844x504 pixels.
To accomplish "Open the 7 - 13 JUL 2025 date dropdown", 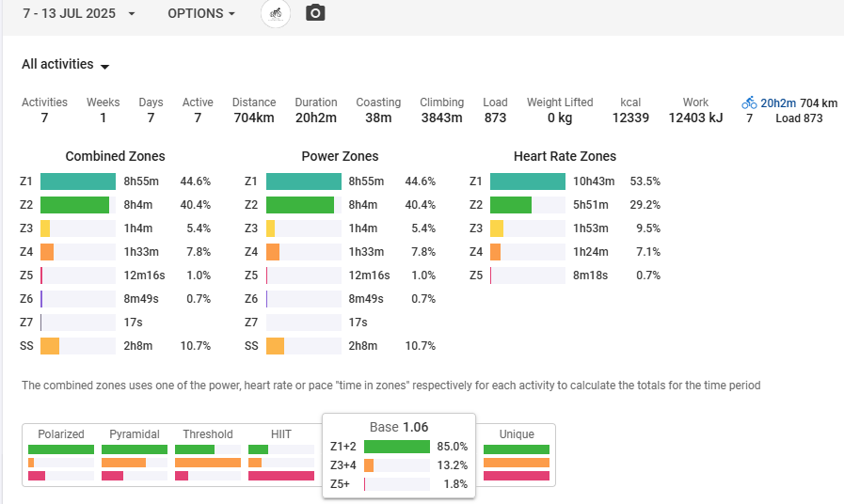I will [x=79, y=13].
